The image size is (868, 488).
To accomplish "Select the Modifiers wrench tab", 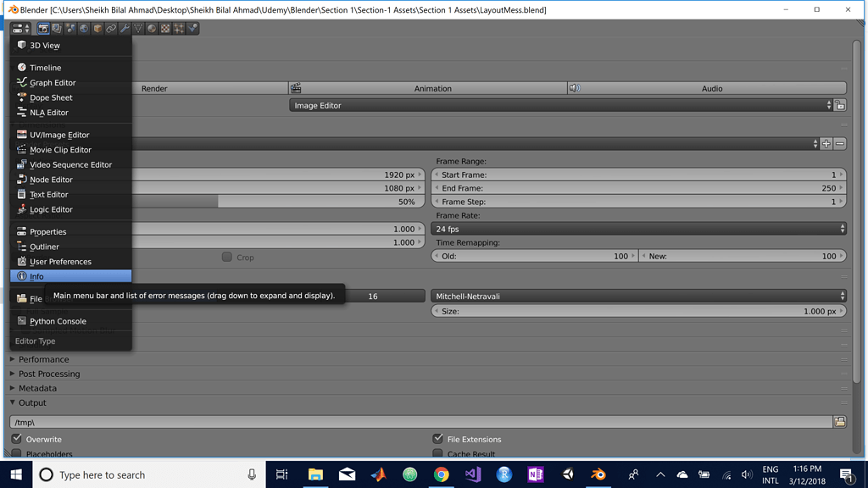I will tap(125, 28).
